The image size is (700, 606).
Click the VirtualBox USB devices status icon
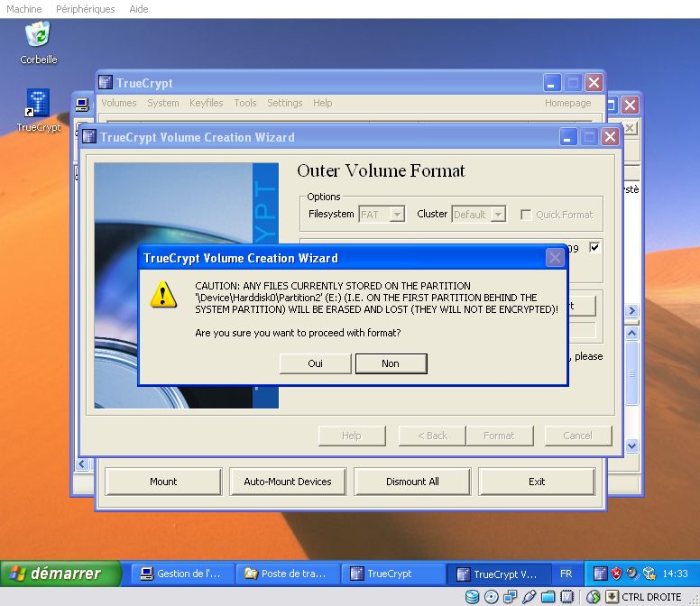coord(529,597)
